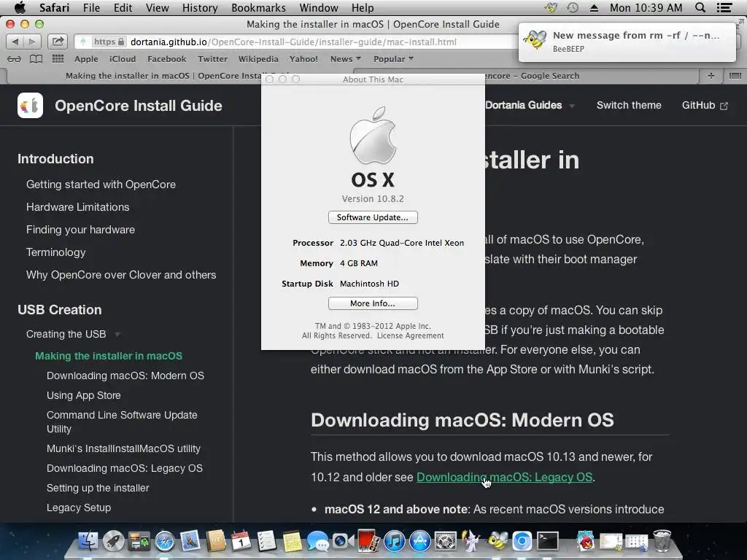
Task: Open the GitHub link in page header
Action: [x=705, y=105]
